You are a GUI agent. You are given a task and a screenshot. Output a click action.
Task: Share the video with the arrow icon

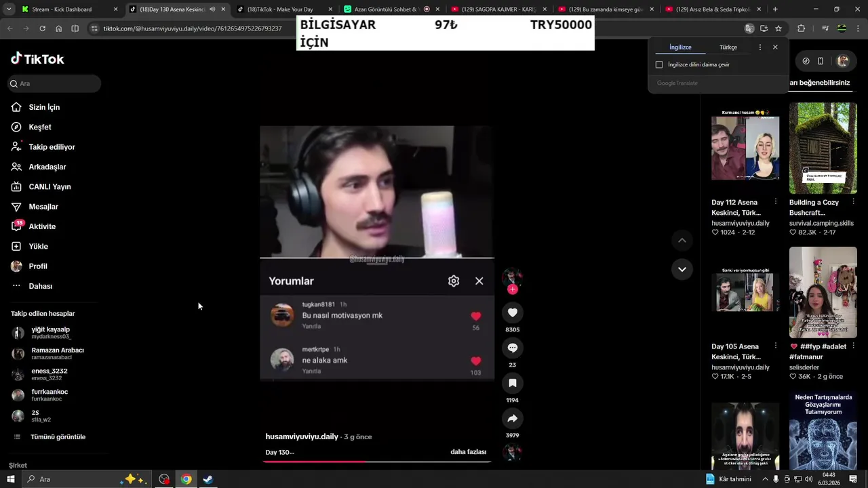(x=513, y=418)
